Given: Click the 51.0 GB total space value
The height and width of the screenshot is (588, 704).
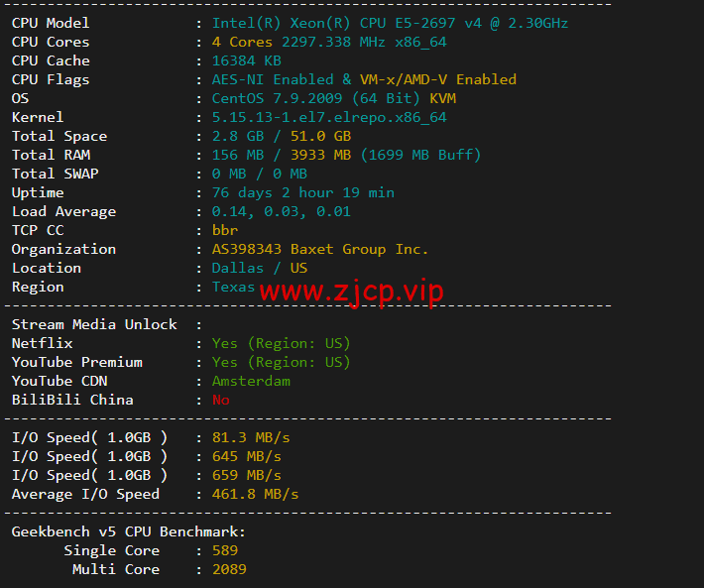Looking at the screenshot, I should tap(320, 136).
